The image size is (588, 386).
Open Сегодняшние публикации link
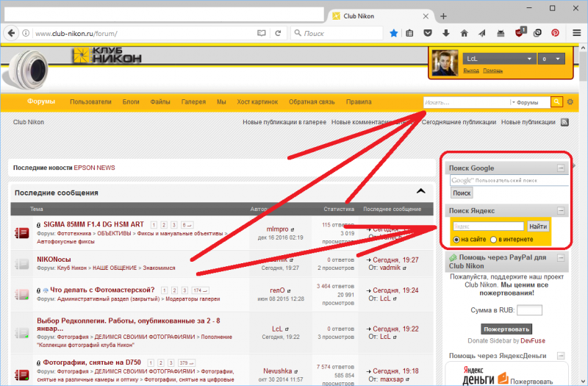click(459, 122)
